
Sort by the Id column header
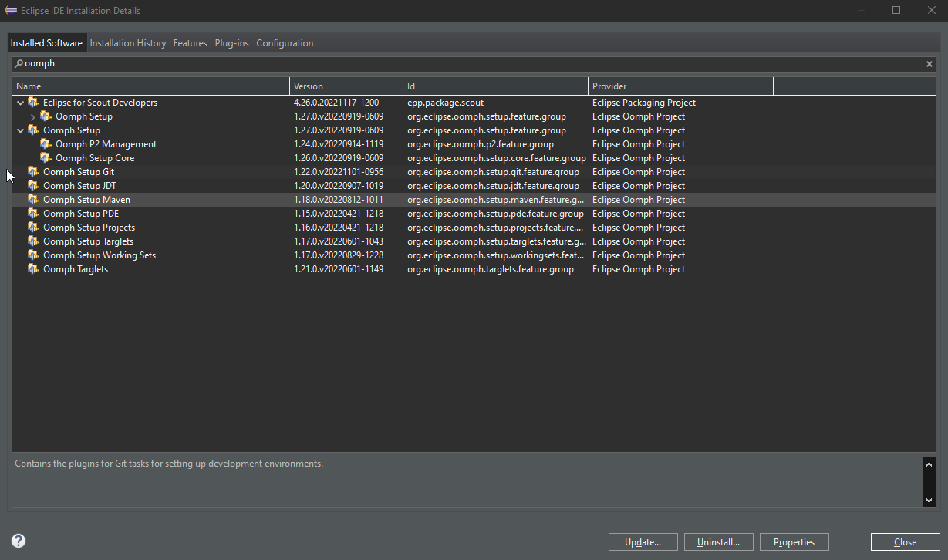click(496, 86)
